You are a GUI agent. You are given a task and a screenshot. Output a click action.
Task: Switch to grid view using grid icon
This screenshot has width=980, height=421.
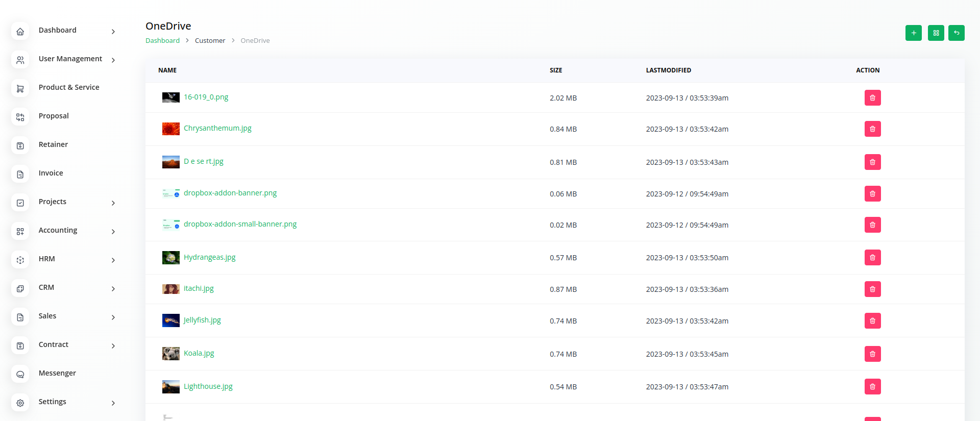pos(936,33)
